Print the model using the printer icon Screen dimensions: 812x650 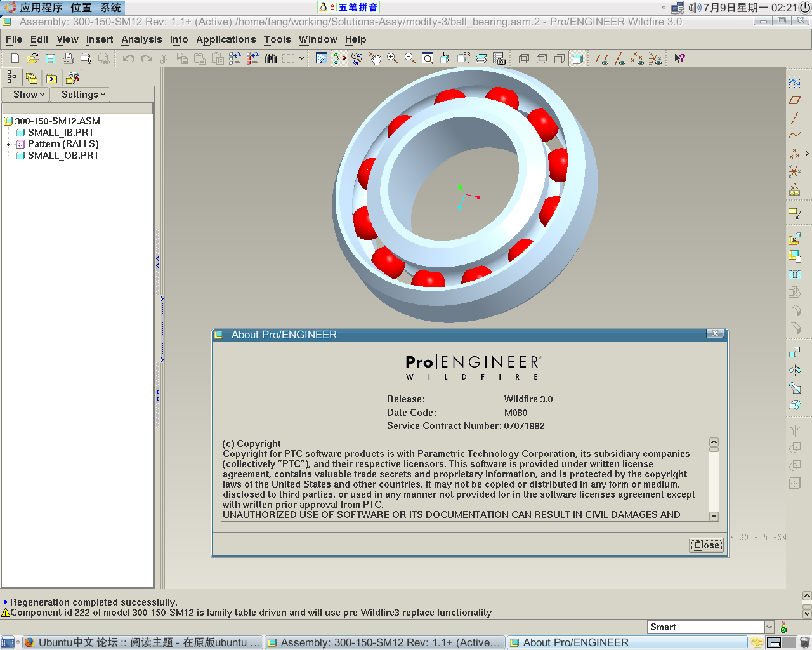[x=68, y=58]
